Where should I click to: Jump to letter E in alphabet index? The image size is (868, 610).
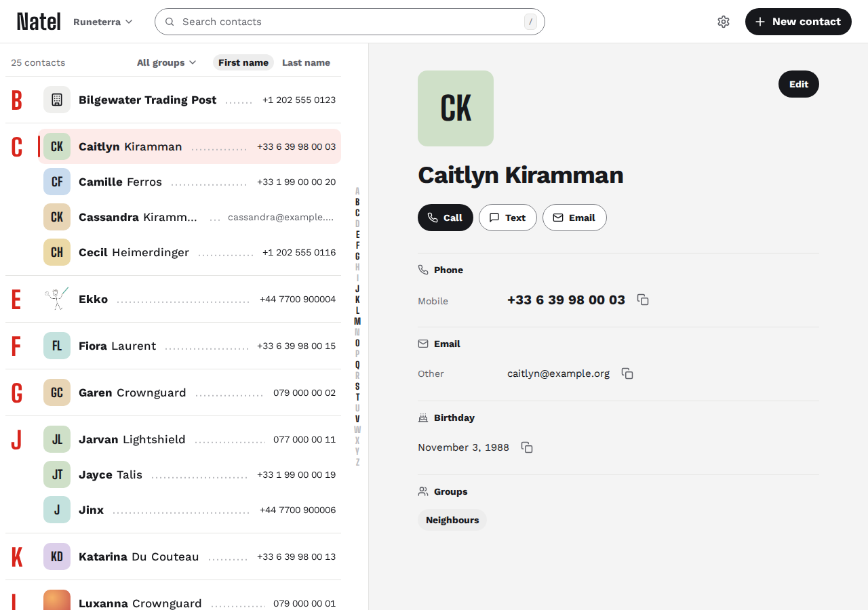click(357, 235)
